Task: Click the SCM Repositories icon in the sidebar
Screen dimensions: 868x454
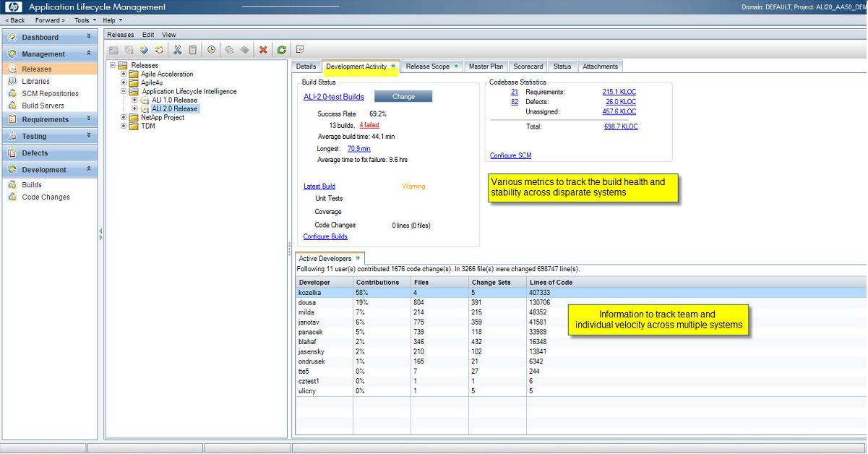Action: (x=12, y=94)
